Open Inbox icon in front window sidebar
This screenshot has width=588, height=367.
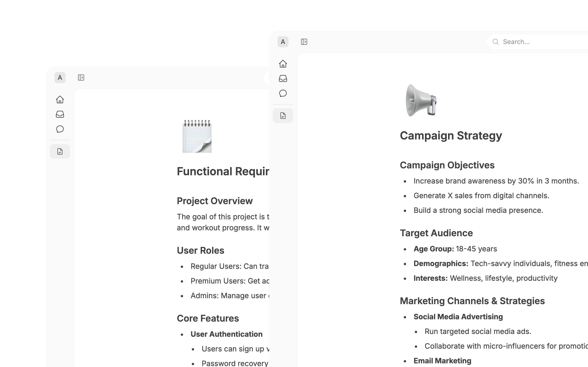click(283, 78)
